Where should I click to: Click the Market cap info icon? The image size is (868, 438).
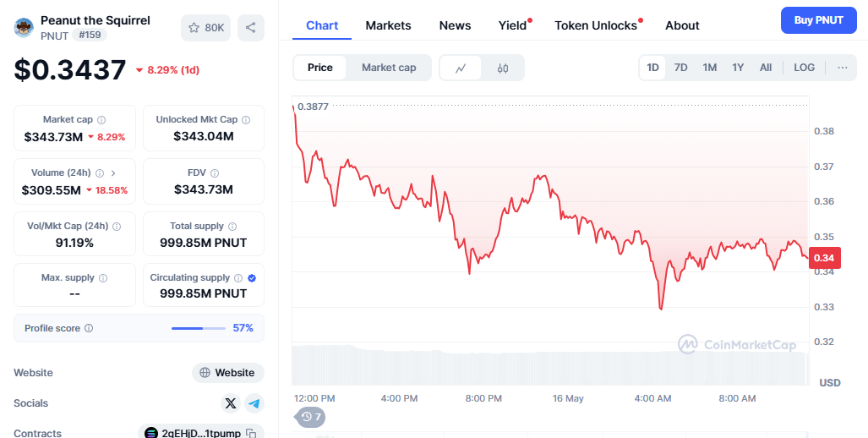click(101, 120)
